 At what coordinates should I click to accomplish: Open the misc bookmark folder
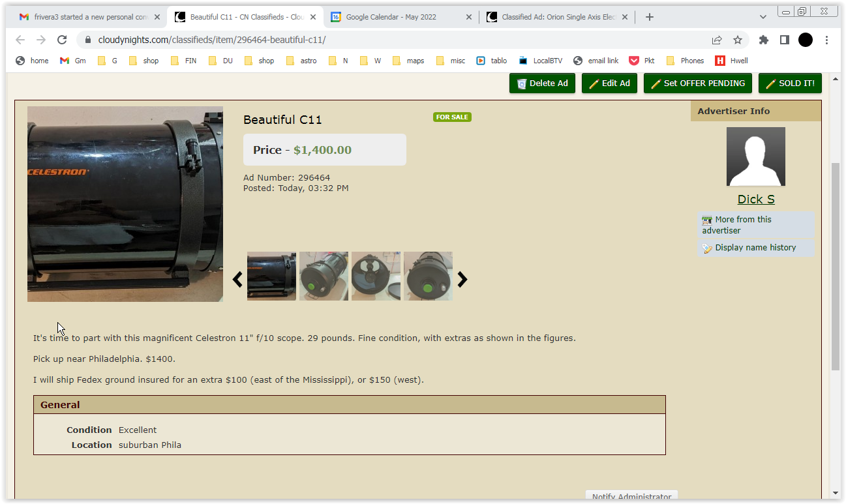(451, 61)
